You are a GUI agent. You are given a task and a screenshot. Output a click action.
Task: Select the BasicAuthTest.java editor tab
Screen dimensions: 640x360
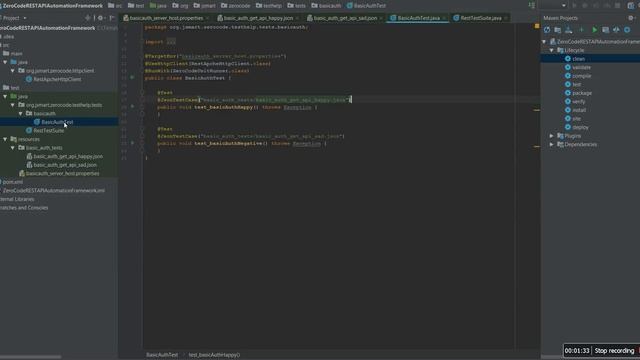pyautogui.click(x=418, y=18)
